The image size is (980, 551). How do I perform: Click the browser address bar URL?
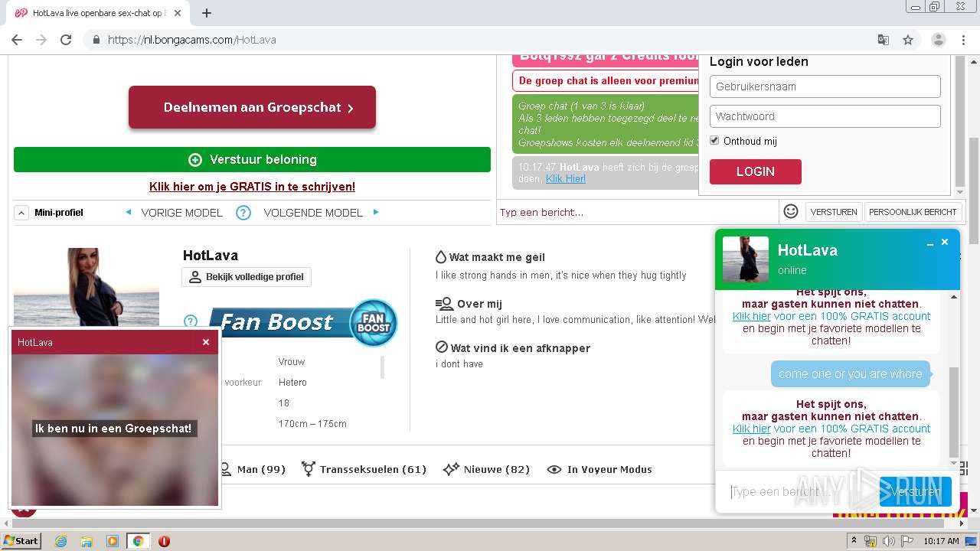click(191, 40)
